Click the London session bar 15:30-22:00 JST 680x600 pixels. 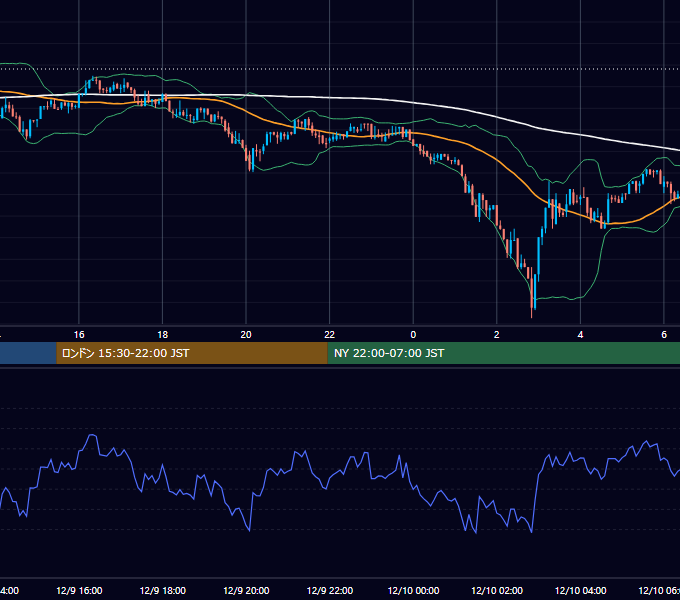pyautogui.click(x=192, y=353)
